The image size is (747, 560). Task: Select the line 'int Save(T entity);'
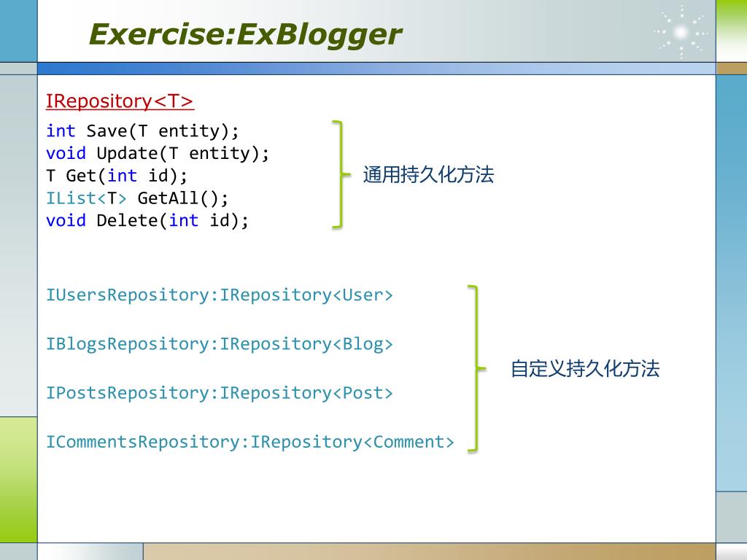click(x=142, y=131)
